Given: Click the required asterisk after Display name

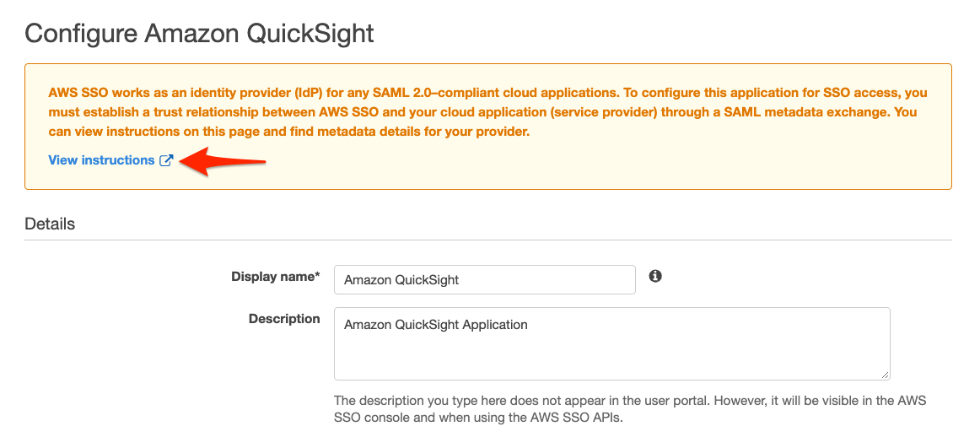Looking at the screenshot, I should pyautogui.click(x=317, y=276).
